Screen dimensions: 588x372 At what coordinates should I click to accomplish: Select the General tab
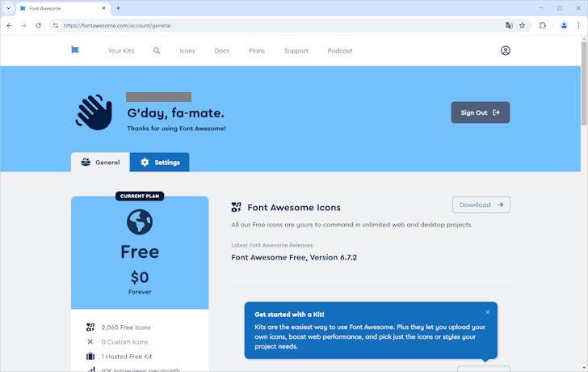coord(100,162)
